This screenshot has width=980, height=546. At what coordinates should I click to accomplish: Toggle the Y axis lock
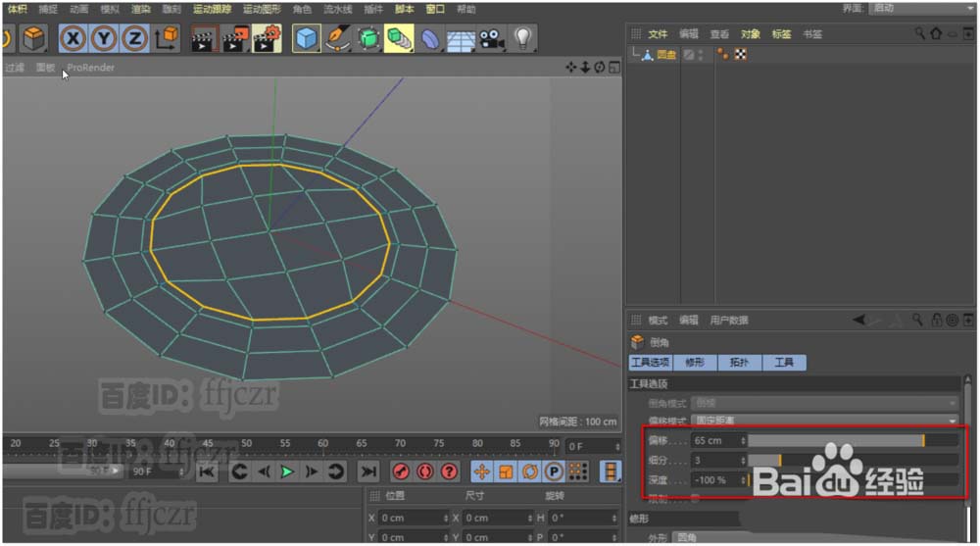104,38
